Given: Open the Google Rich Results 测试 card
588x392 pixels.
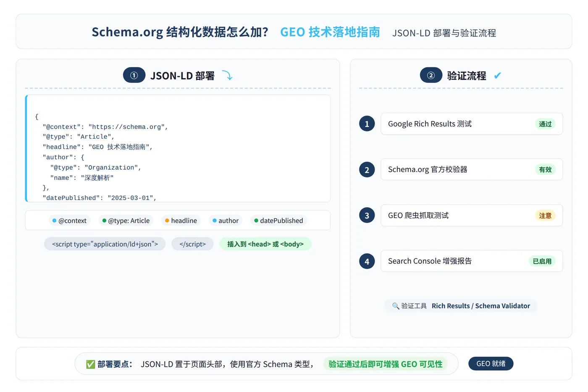Looking at the screenshot, I should click(x=472, y=124).
